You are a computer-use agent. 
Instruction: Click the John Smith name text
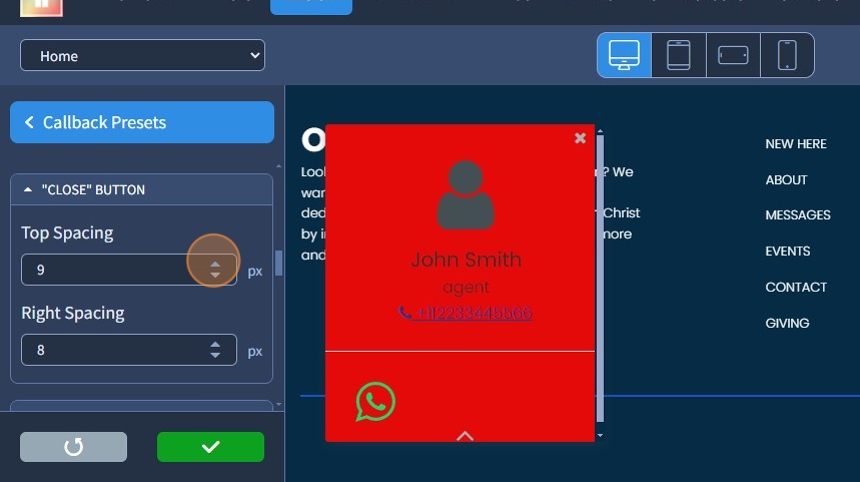click(466, 259)
